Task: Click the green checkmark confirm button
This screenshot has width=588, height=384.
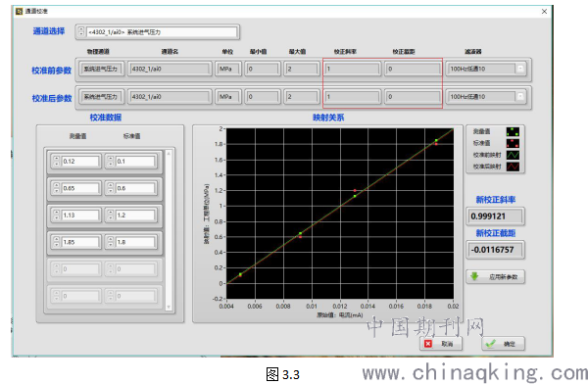Action: (503, 344)
